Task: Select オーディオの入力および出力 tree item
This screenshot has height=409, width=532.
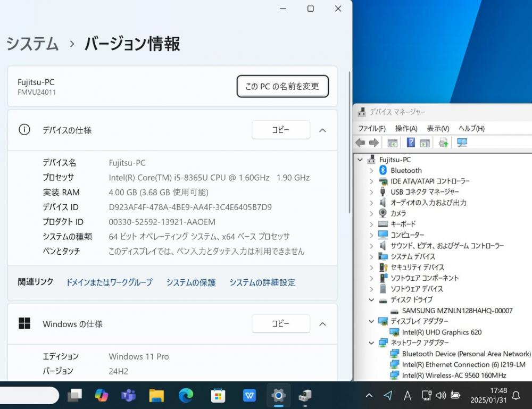Action: pyautogui.click(x=428, y=203)
